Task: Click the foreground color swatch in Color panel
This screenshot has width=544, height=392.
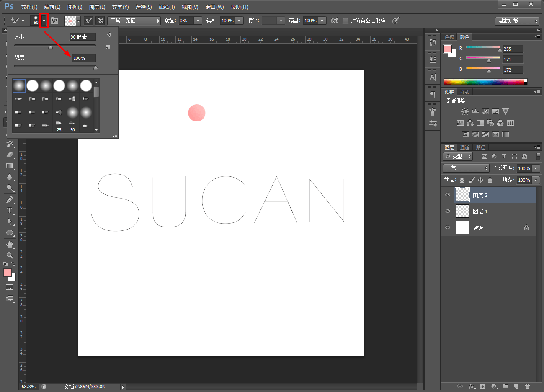Action: click(x=448, y=49)
